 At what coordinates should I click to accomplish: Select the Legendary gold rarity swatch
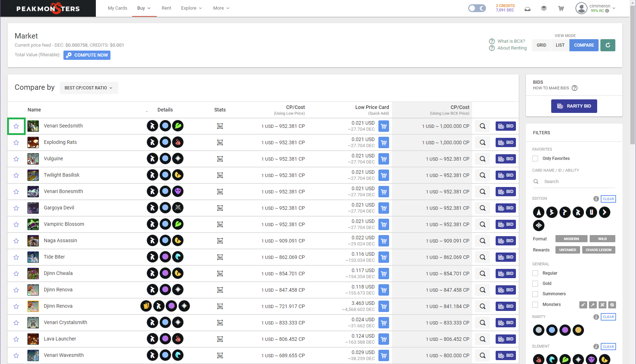pyautogui.click(x=578, y=330)
